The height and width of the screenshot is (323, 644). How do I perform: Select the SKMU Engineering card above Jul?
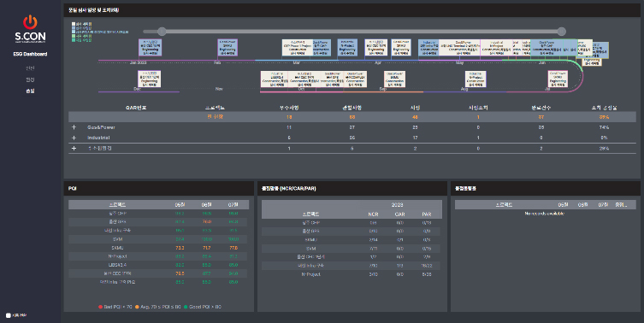[x=558, y=79]
